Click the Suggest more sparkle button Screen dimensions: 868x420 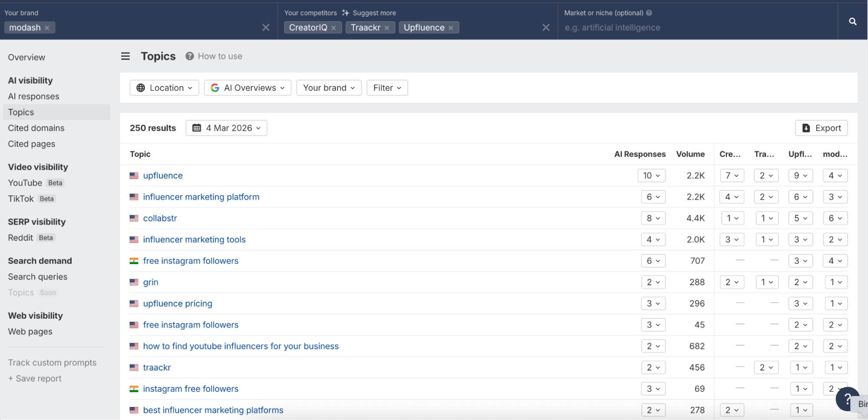pos(369,13)
